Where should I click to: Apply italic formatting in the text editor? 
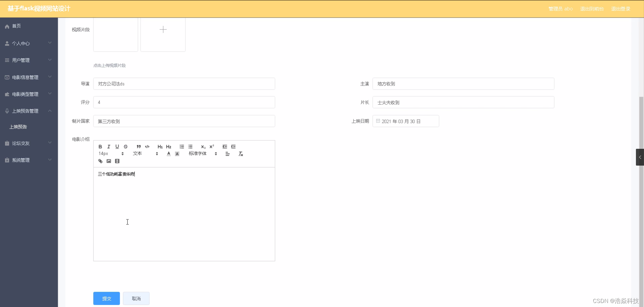(108, 146)
